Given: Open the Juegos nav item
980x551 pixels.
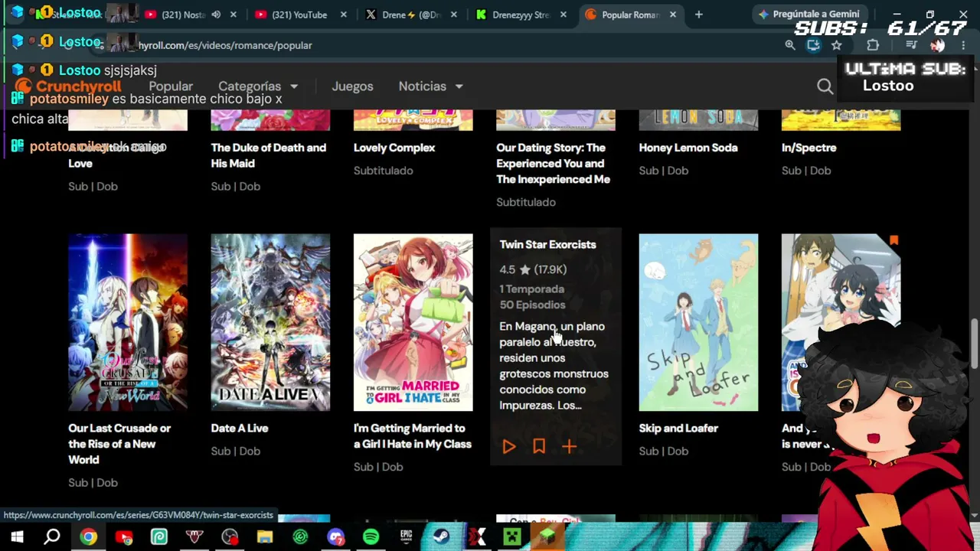Looking at the screenshot, I should coord(352,86).
